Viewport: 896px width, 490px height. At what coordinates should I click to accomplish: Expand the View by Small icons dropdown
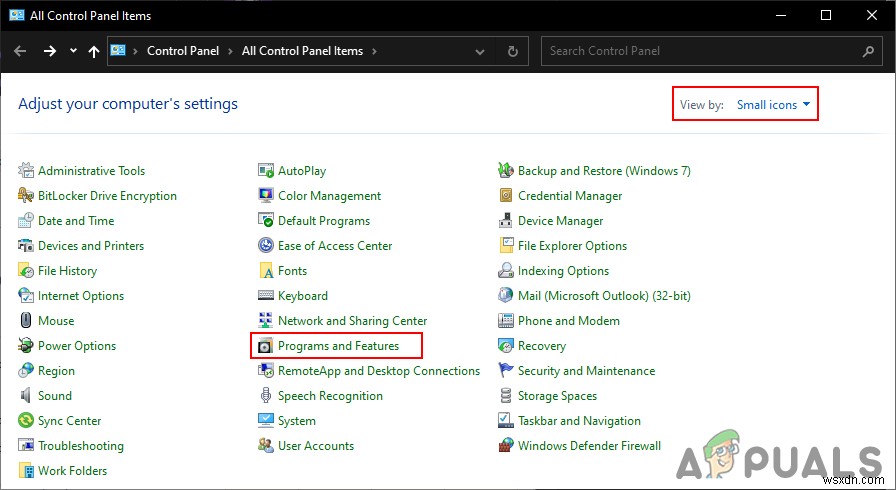[773, 105]
